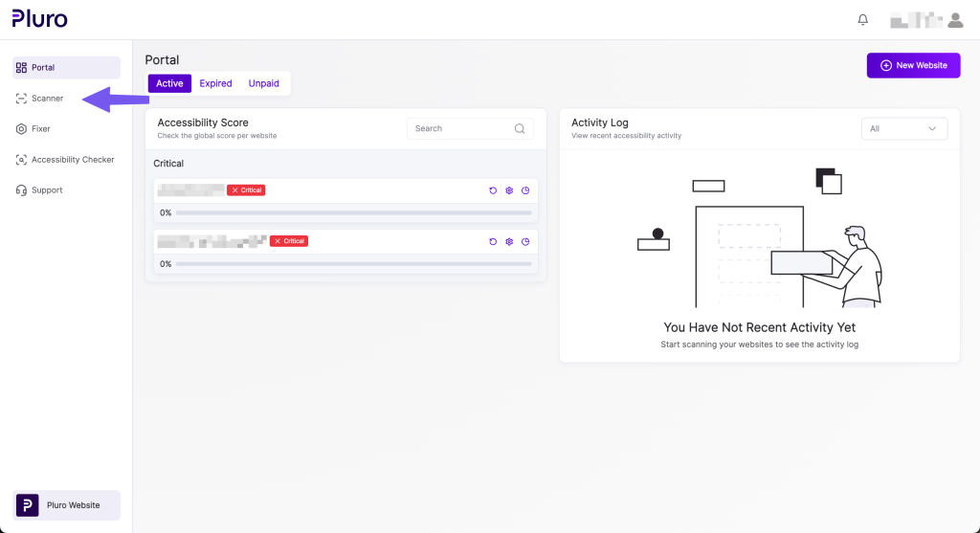The width and height of the screenshot is (980, 533).
Task: Open Accessibility Checker in the sidebar
Action: pos(72,160)
